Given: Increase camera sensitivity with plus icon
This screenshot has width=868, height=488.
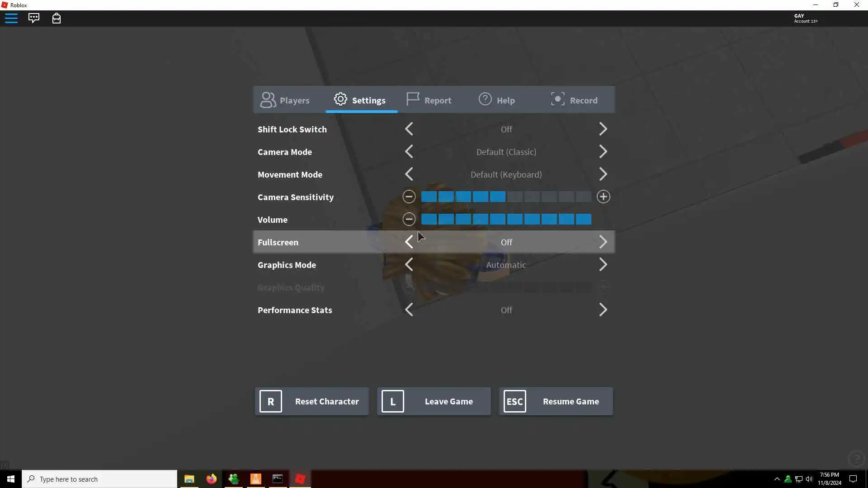Looking at the screenshot, I should (603, 197).
